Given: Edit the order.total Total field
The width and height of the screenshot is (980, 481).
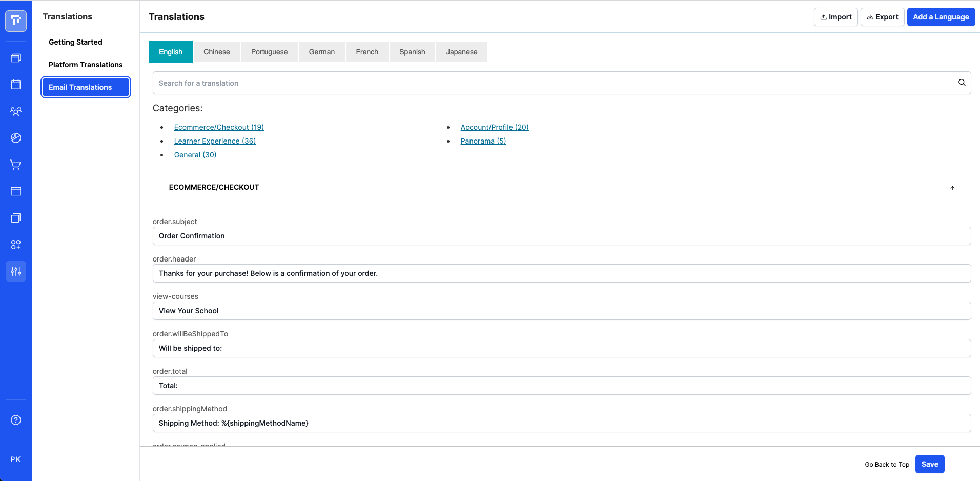Looking at the screenshot, I should (562, 386).
